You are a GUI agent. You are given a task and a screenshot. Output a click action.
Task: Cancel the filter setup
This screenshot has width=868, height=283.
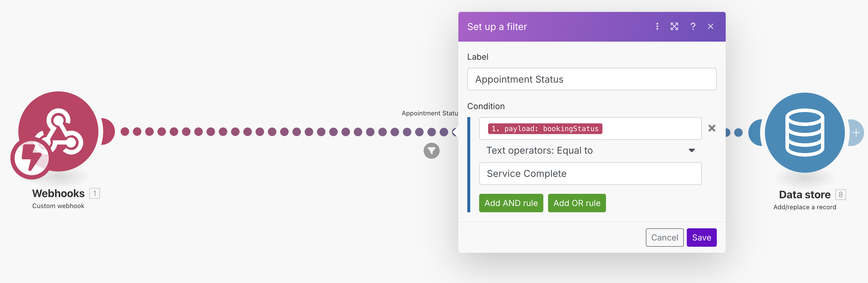664,238
